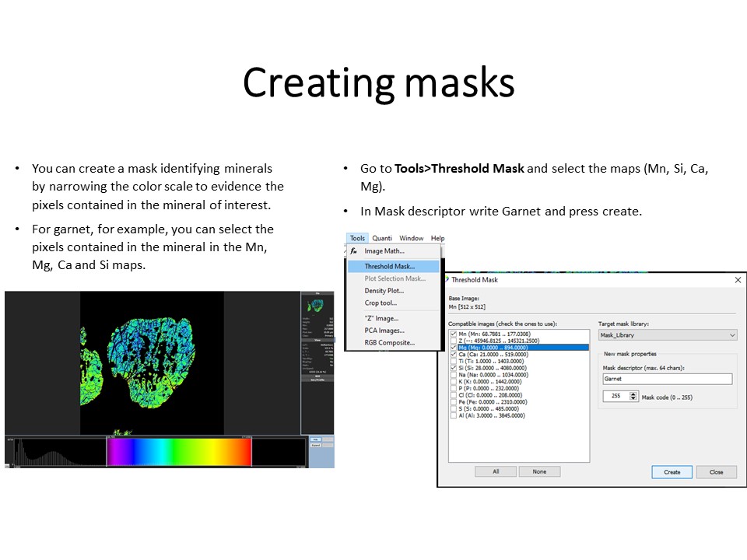747x560 pixels.
Task: Open the Quanti menu
Action: click(x=381, y=238)
